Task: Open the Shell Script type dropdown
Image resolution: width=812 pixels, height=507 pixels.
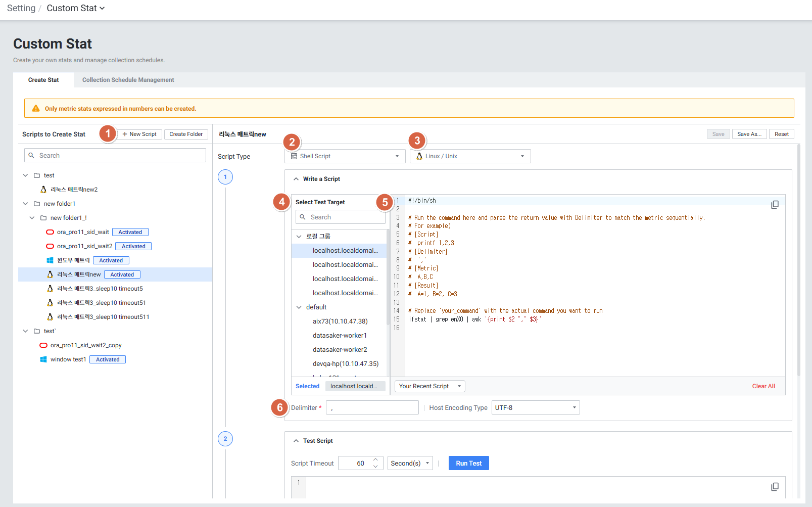Action: pos(345,156)
